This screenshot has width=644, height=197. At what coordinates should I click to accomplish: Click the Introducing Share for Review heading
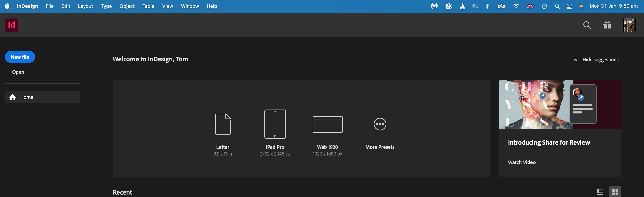549,143
